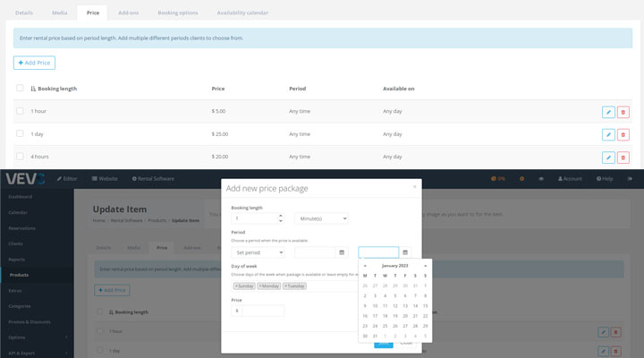
Task: Open the Account menu in the navbar
Action: (570, 179)
